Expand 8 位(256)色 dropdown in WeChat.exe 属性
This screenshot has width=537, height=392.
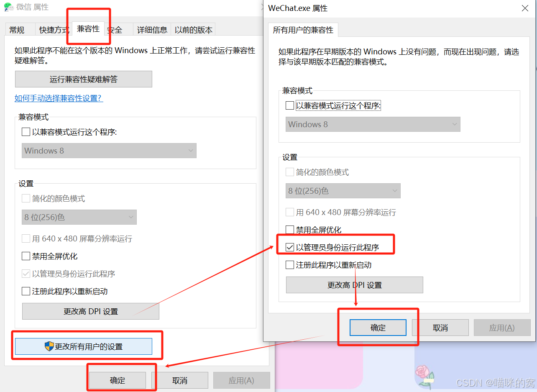coord(343,191)
